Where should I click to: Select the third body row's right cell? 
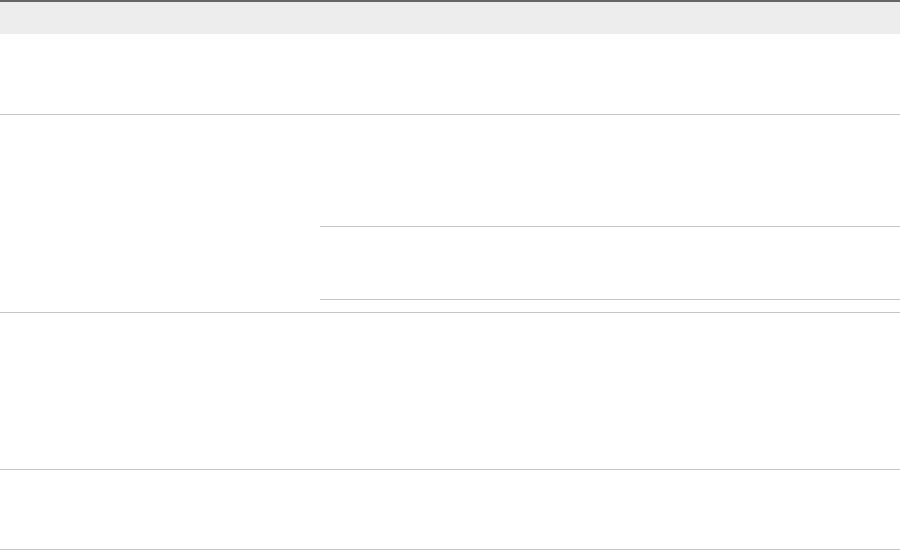(x=608, y=391)
